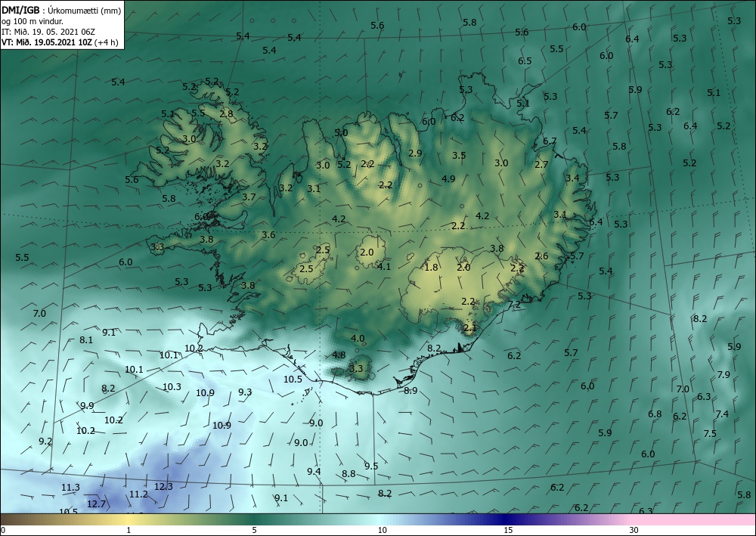Click the map value "5.0"
Viewport: 756px width, 536px height.
(341, 133)
